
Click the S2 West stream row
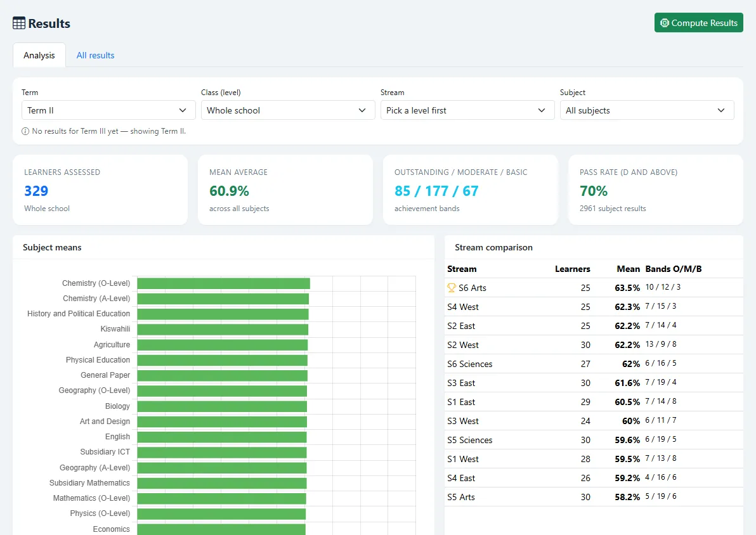[x=594, y=345]
